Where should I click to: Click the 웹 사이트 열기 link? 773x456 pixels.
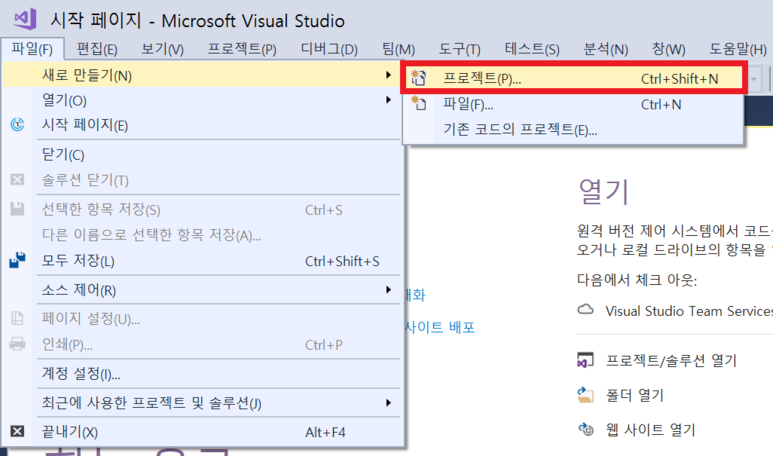(650, 429)
